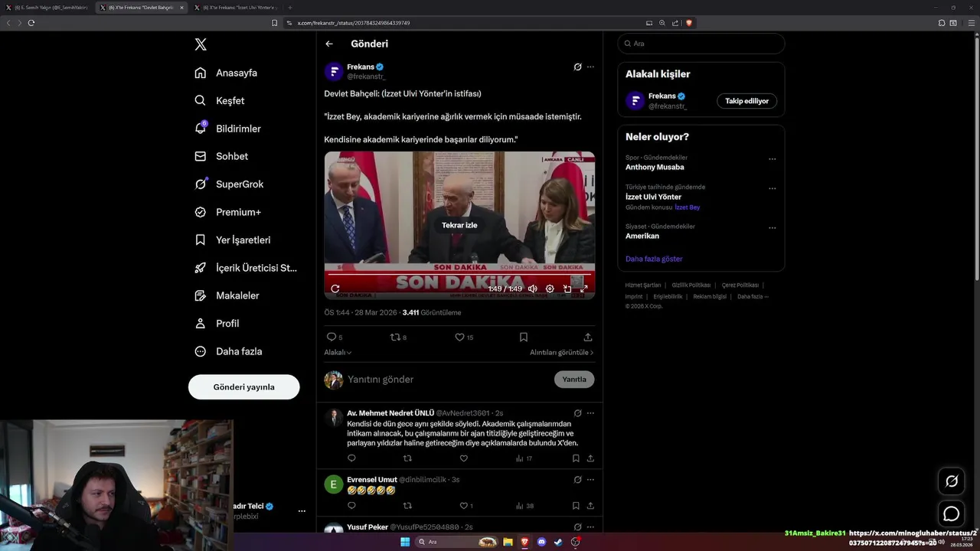Viewport: 980px width, 551px height.
Task: Click Alıntıları görüntüle link
Action: pos(562,353)
